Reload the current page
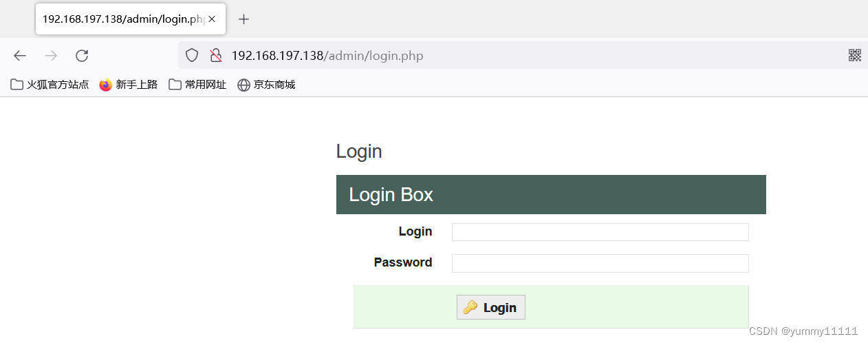 click(82, 56)
